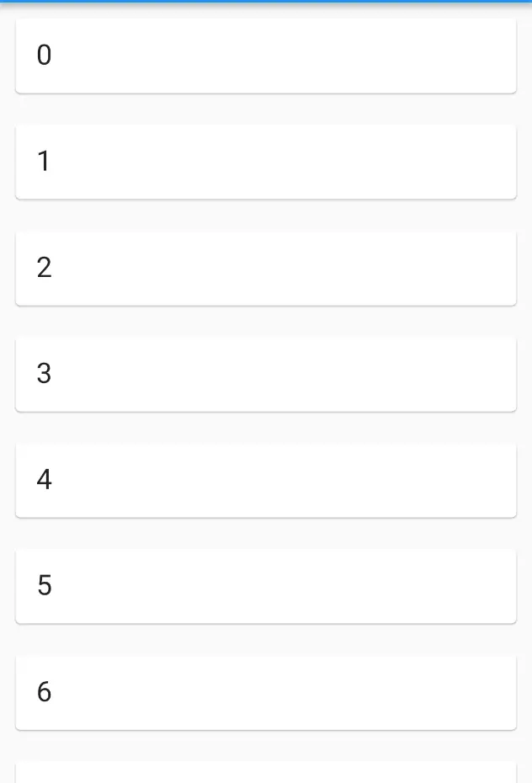This screenshot has height=783, width=532.
Task: Click the blue bar at the top
Action: (266, 2)
